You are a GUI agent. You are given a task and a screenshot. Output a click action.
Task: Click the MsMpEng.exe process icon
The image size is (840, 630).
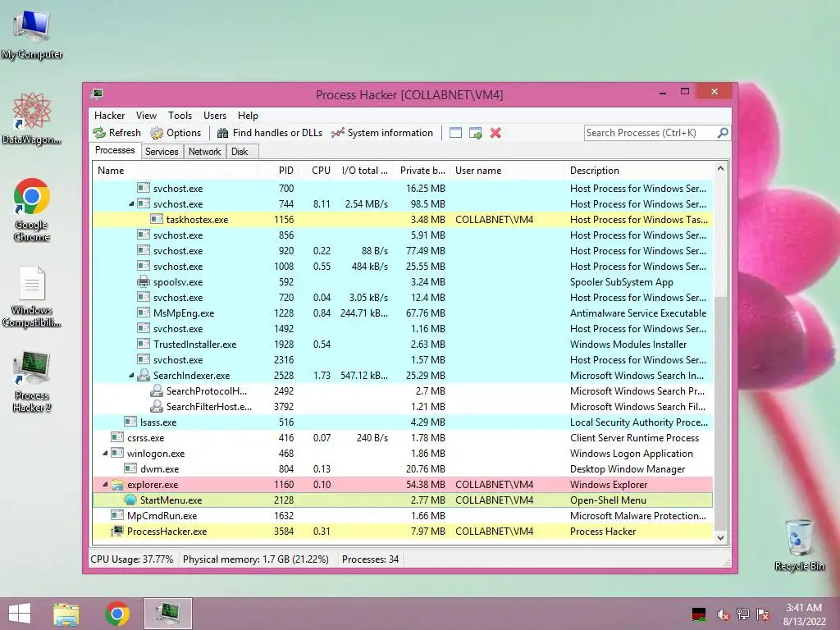143,313
